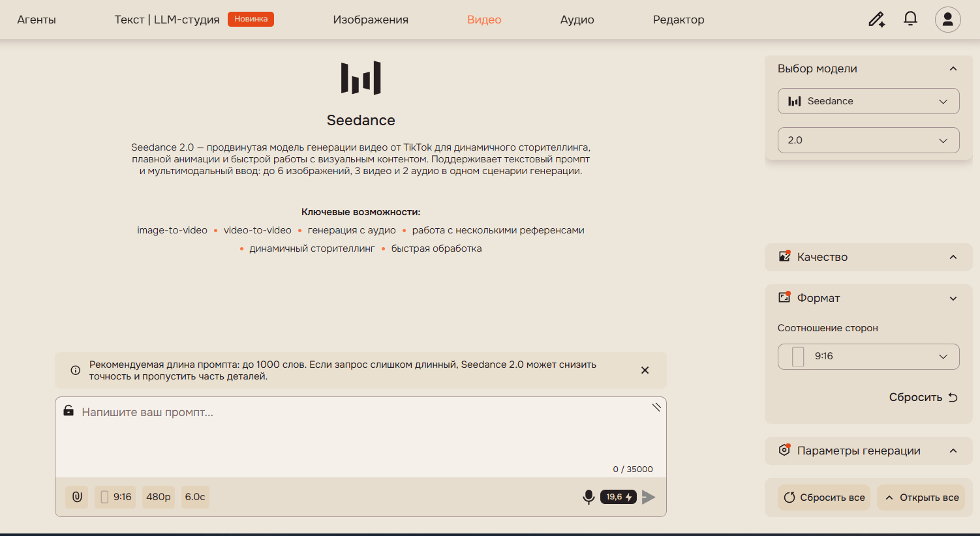Click the Seedance logo in dropdown
The width and height of the screenshot is (980, 536).
pyautogui.click(x=794, y=101)
